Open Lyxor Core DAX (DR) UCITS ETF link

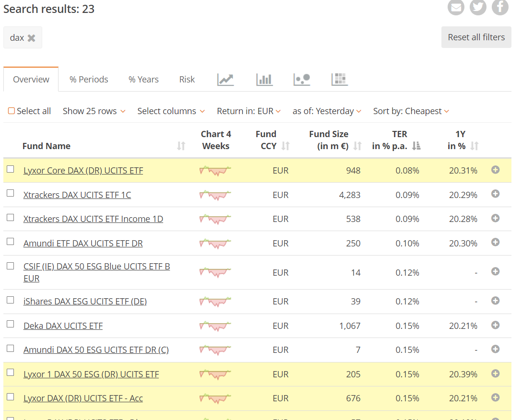click(83, 170)
